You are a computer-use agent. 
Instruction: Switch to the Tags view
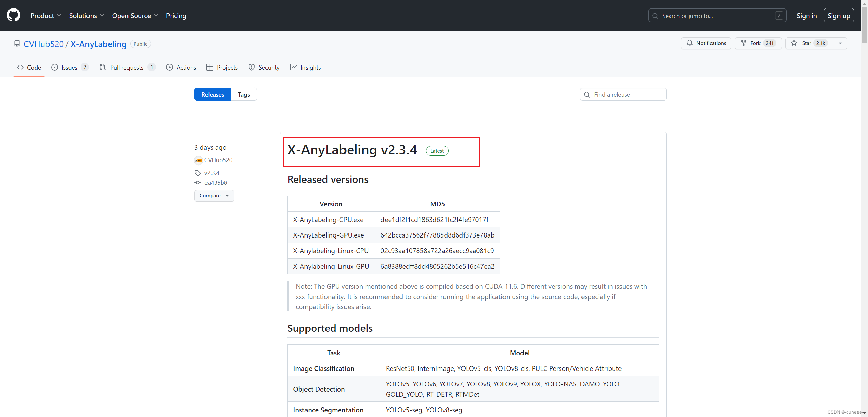244,94
